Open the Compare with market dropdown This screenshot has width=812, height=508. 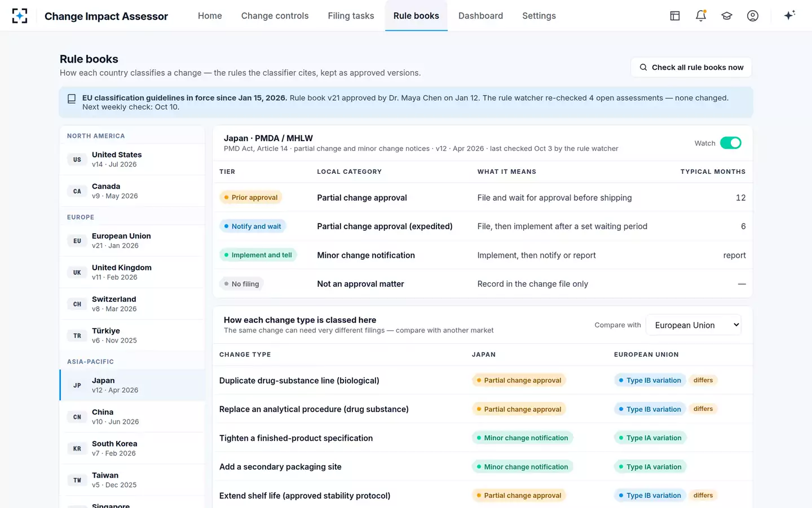click(694, 325)
